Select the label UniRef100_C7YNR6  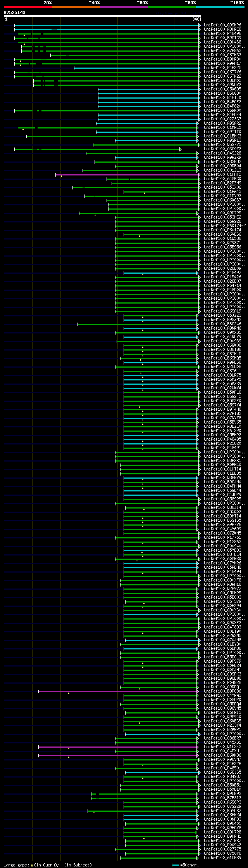pyautogui.click(x=222, y=563)
